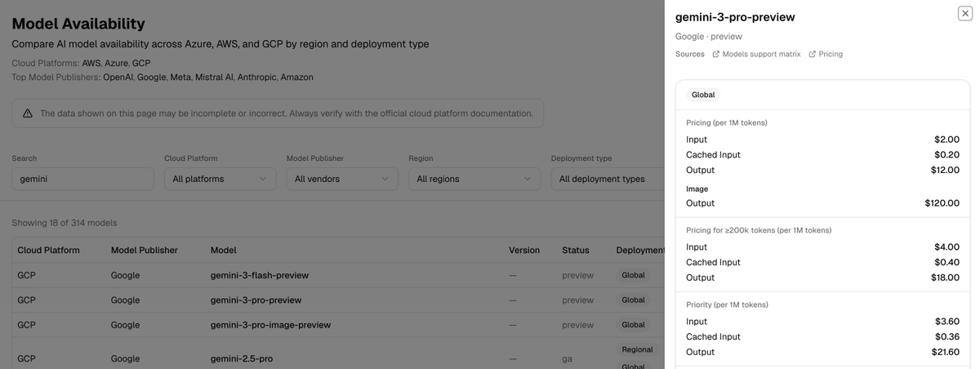Click the Showing 18 of 314 models text
Screen dimensions: 980x369
tap(65, 223)
